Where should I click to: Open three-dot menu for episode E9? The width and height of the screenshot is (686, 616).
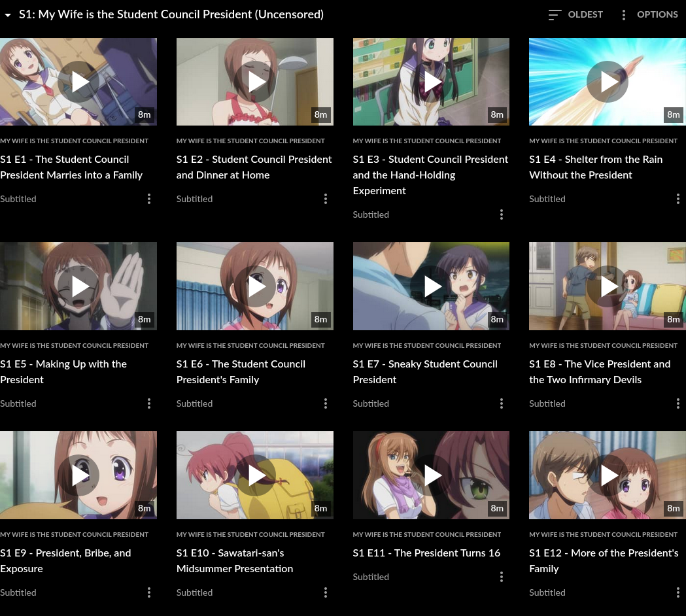click(x=149, y=592)
